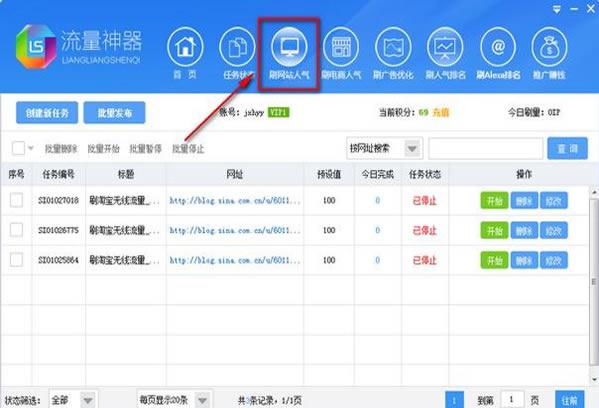Click 批量暂停 in the batch toolbar

tap(146, 149)
